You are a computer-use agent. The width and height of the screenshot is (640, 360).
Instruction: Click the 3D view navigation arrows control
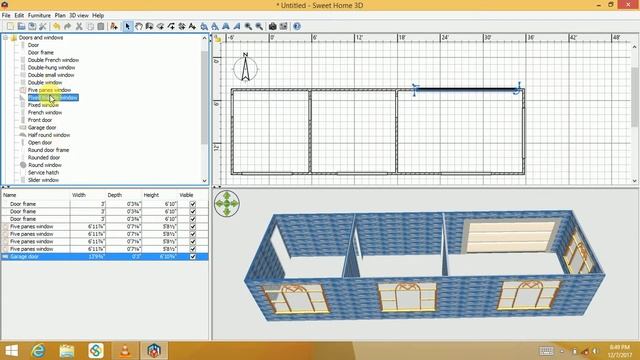click(227, 203)
